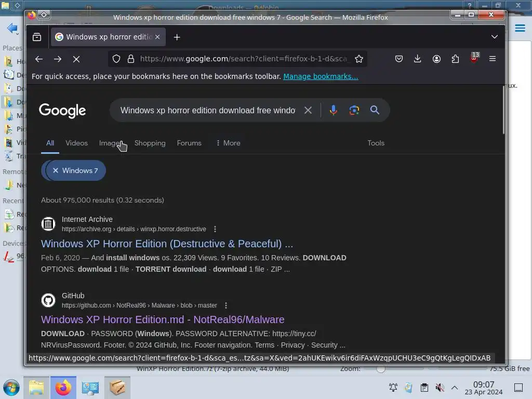Open system settings taskbar icon
Screen dimensions: 532x399
[90, 388]
